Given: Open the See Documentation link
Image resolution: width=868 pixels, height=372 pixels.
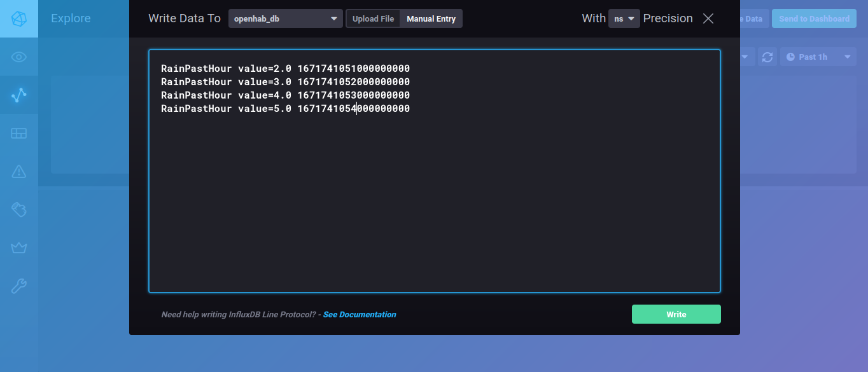Looking at the screenshot, I should [x=359, y=315].
